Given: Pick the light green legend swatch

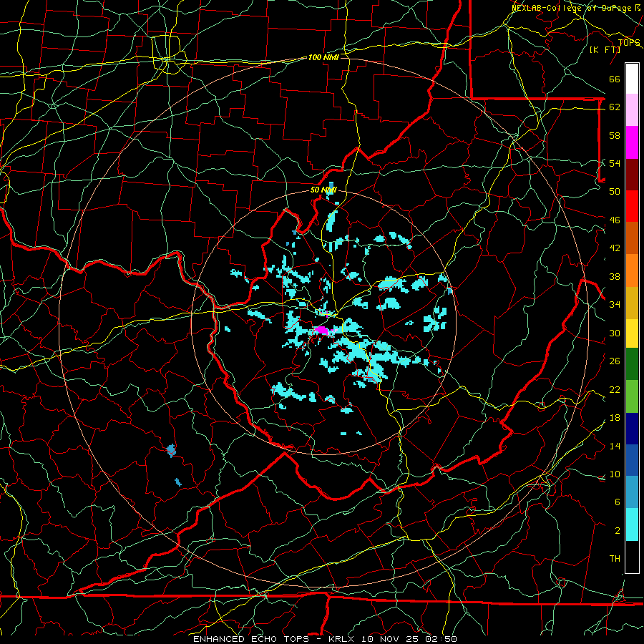Looking at the screenshot, I should 632,396.
